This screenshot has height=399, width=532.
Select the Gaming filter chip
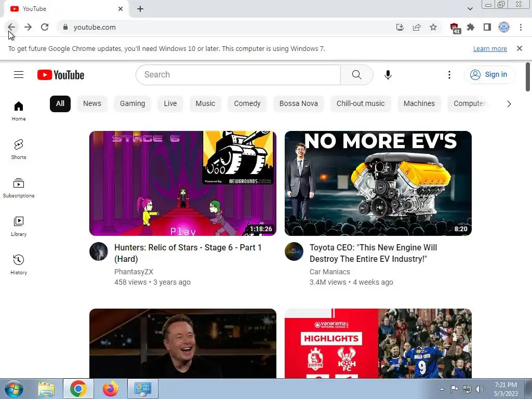(132, 103)
